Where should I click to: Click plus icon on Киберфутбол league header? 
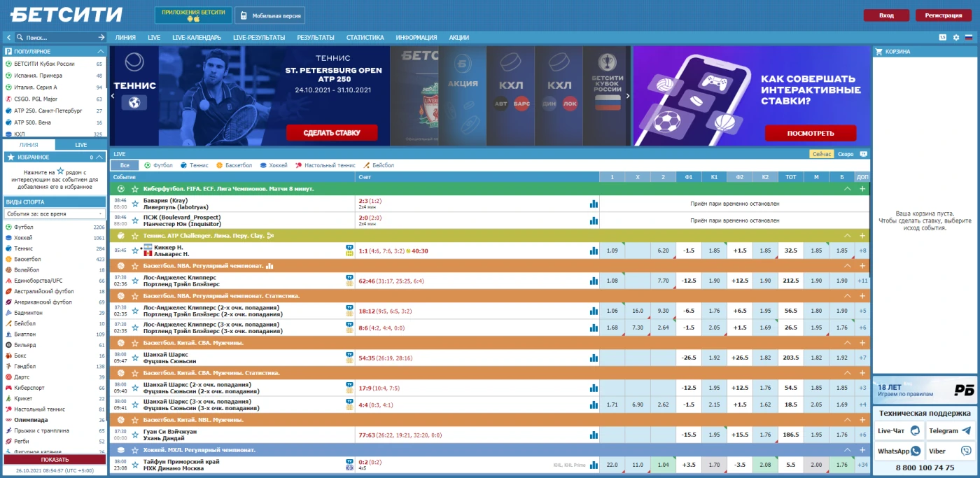click(x=862, y=189)
